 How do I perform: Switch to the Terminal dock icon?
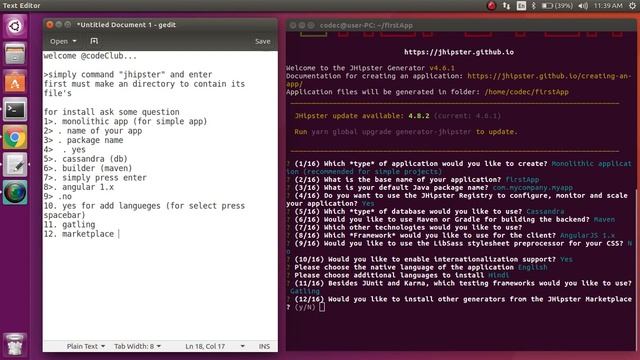15,109
